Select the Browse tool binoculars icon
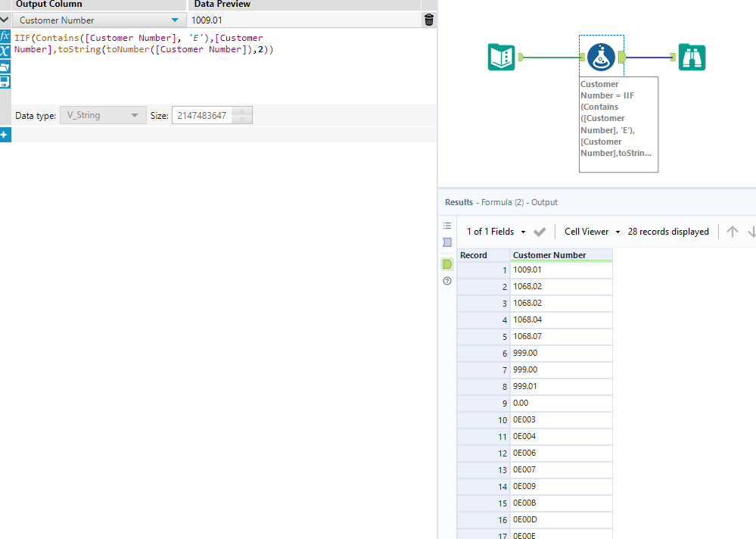756x539 pixels. [x=692, y=57]
